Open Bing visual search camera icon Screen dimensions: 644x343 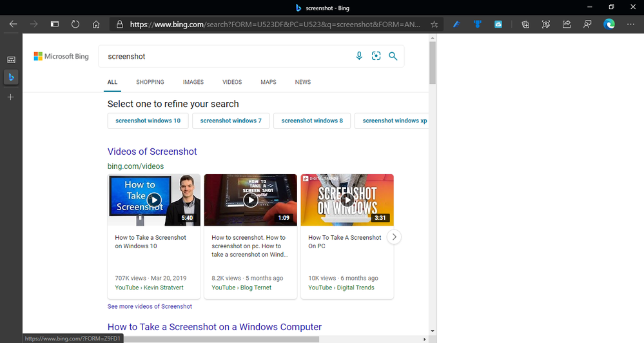tap(376, 56)
